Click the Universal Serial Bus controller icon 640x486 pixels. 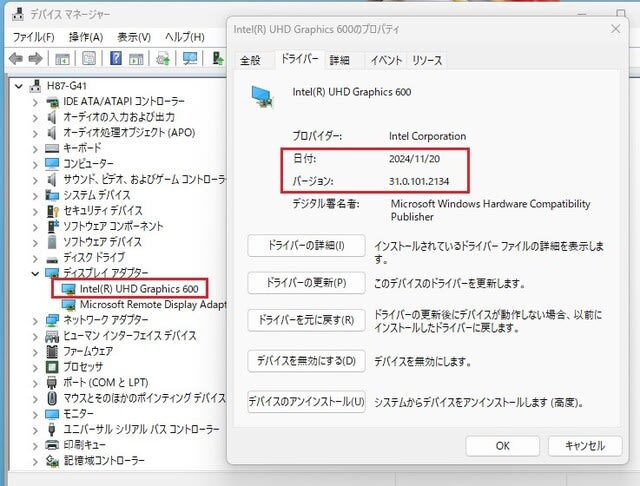point(51,429)
